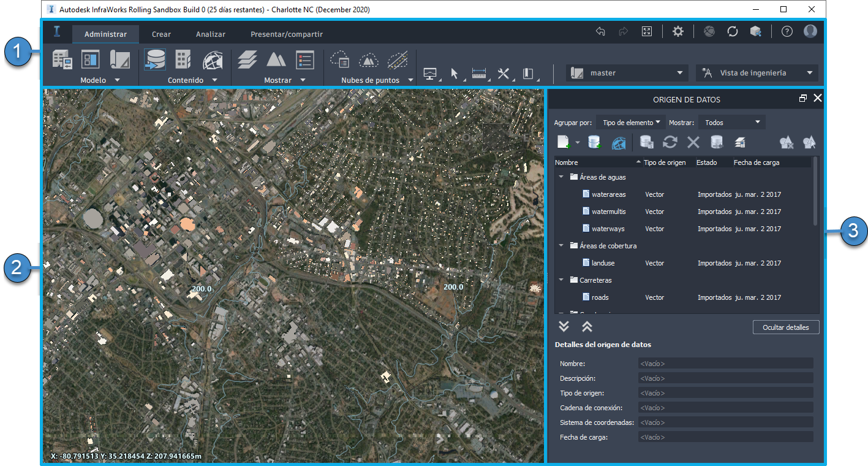Switch to the Crear tab
This screenshot has height=466, width=868.
tap(162, 34)
